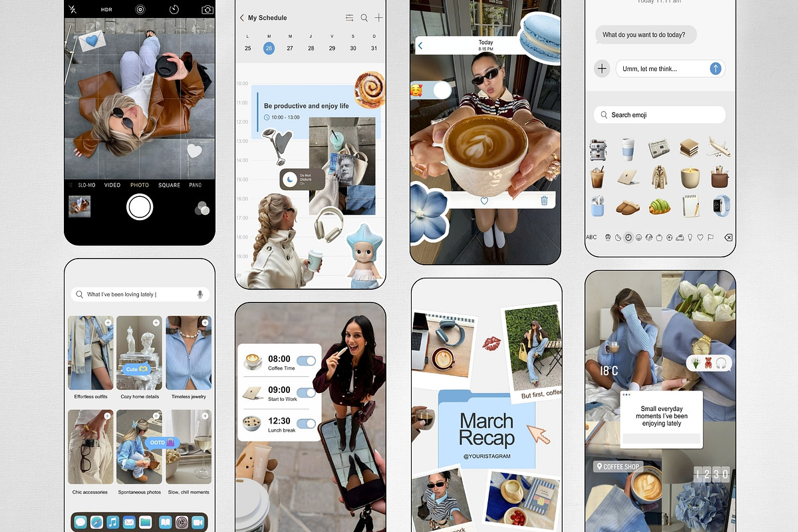Select date 26 in the schedule calendar
The width and height of the screenshot is (798, 532).
tap(269, 48)
